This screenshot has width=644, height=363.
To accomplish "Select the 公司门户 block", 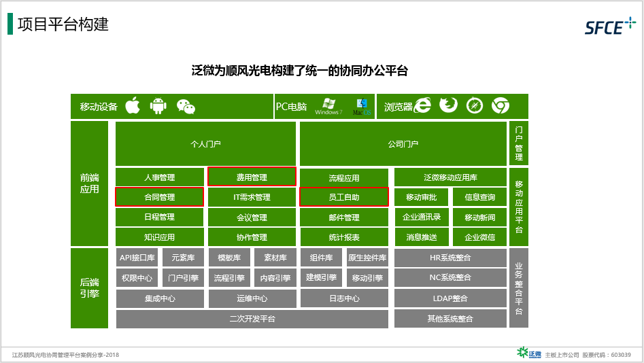I will [403, 143].
